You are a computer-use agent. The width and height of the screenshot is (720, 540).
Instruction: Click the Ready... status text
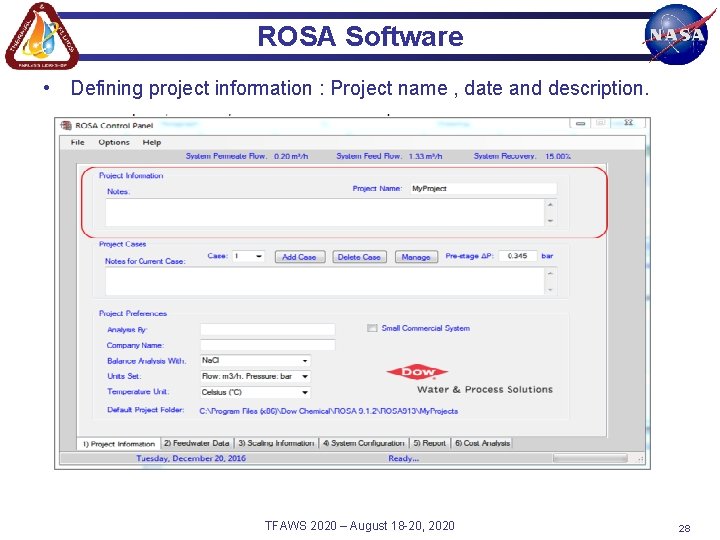click(x=404, y=458)
